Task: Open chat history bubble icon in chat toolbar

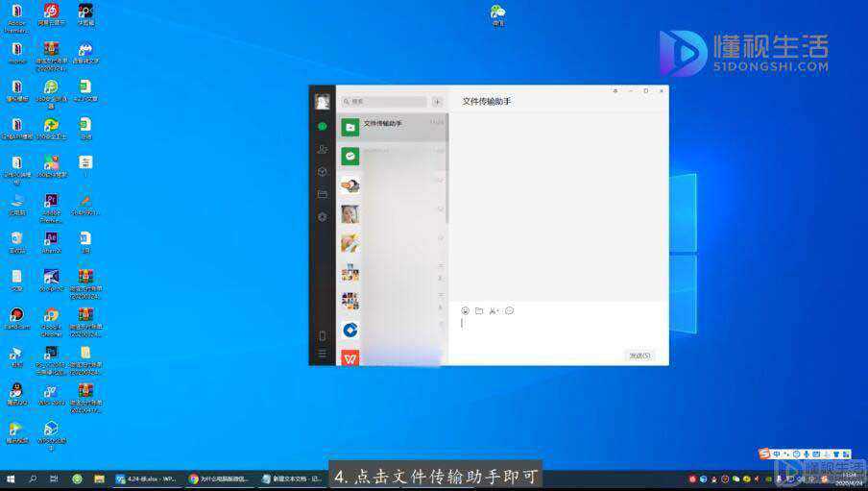Action: [x=509, y=311]
